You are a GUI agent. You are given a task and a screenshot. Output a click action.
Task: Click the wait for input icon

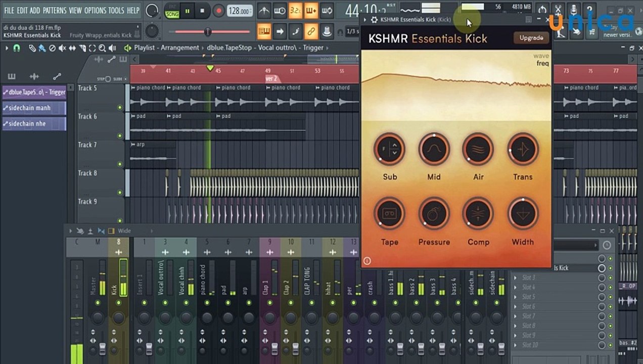[280, 10]
